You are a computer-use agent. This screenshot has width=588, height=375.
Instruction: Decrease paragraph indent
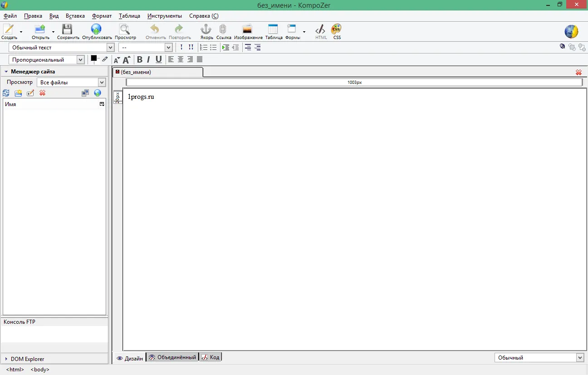235,47
